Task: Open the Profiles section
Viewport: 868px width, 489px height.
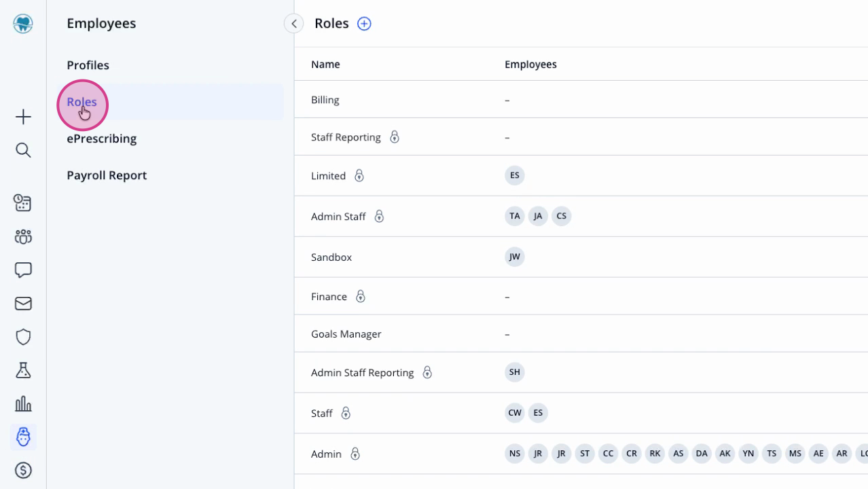Action: 88,65
